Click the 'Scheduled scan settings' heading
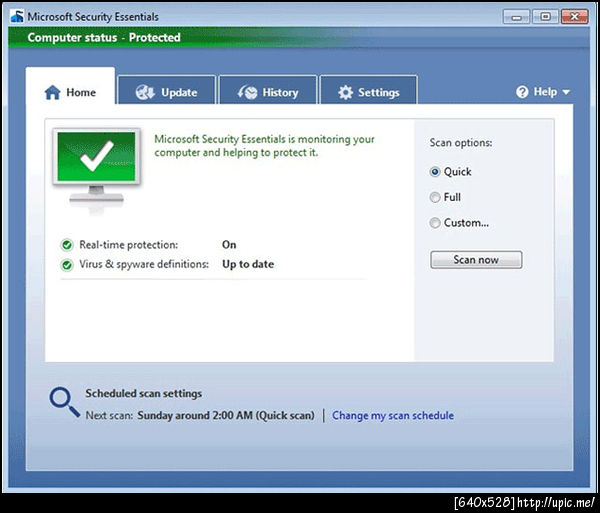The image size is (600, 513). pos(143,394)
